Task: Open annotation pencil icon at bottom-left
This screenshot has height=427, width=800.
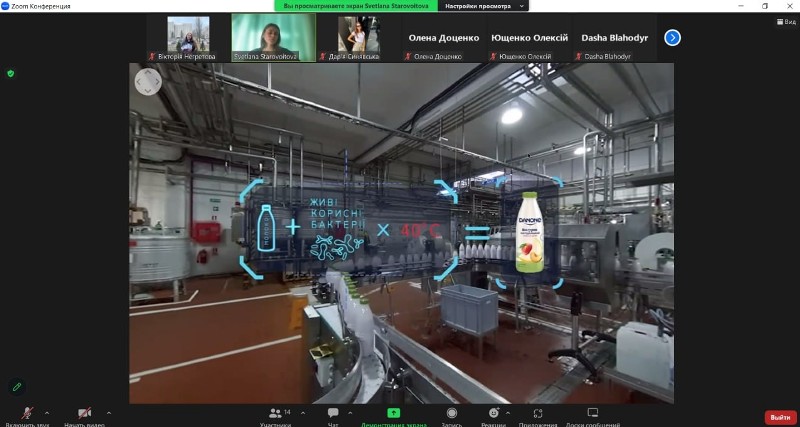Action: 17,387
